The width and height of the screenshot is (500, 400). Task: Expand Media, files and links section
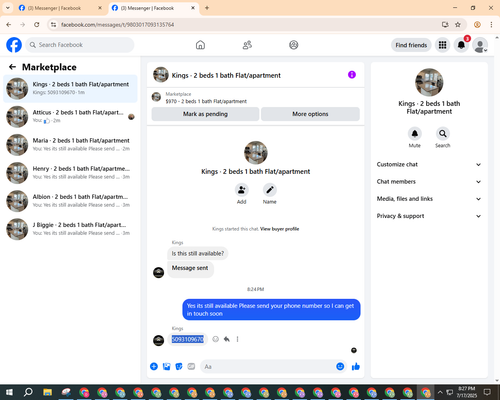429,199
